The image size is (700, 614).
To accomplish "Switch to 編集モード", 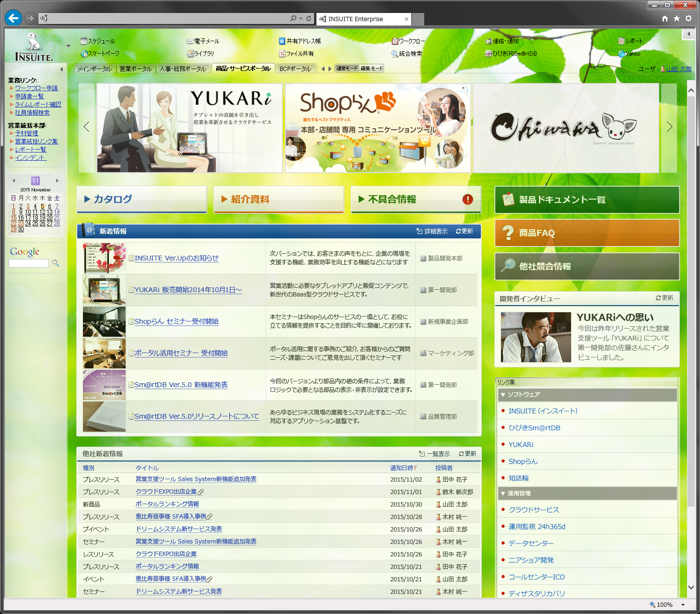I will tap(372, 69).
